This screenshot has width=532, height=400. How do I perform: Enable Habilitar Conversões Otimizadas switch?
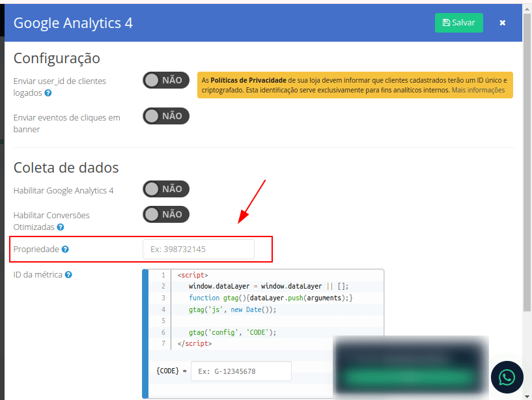(x=166, y=214)
